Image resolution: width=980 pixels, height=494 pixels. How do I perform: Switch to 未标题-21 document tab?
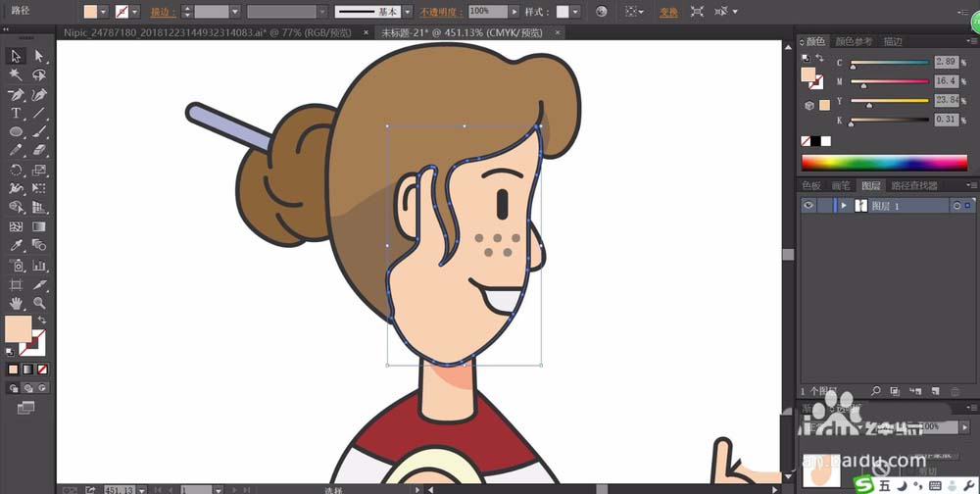[464, 32]
